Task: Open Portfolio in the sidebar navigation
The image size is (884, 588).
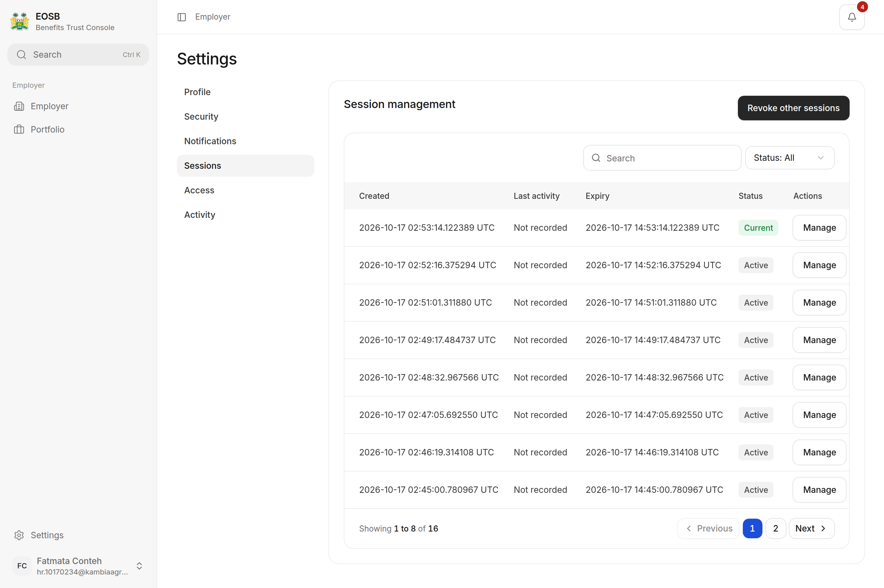Action: [78, 130]
